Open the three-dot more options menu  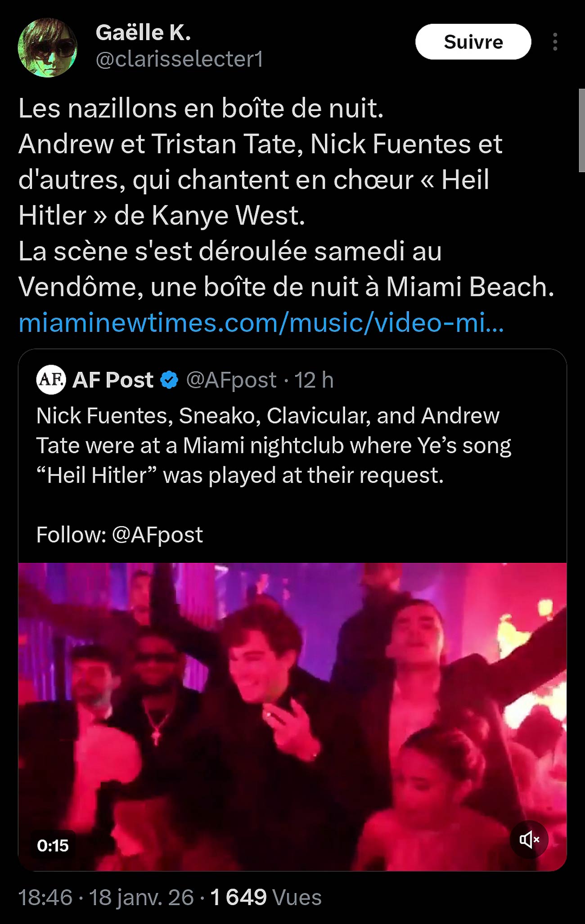pos(555,42)
